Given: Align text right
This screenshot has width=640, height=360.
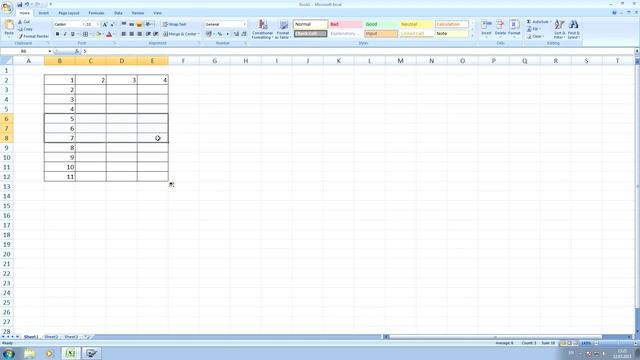Looking at the screenshot, I should [139, 34].
